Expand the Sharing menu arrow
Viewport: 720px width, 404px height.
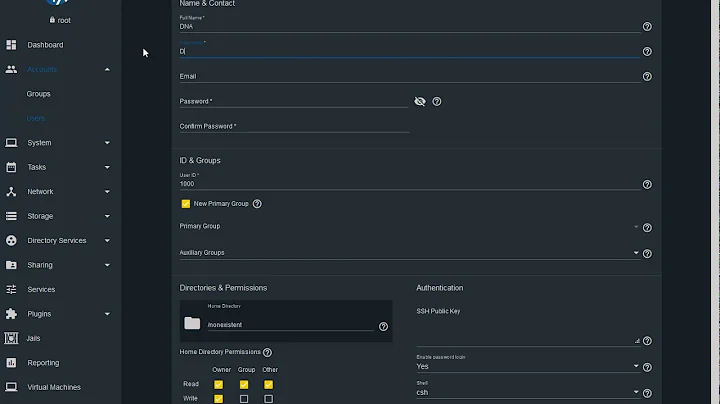click(107, 265)
